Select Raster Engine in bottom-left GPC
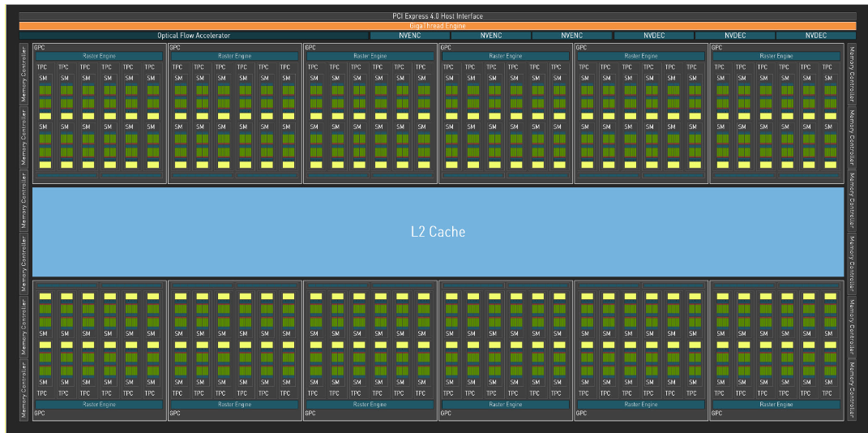The width and height of the screenshot is (868, 433). pyautogui.click(x=99, y=404)
